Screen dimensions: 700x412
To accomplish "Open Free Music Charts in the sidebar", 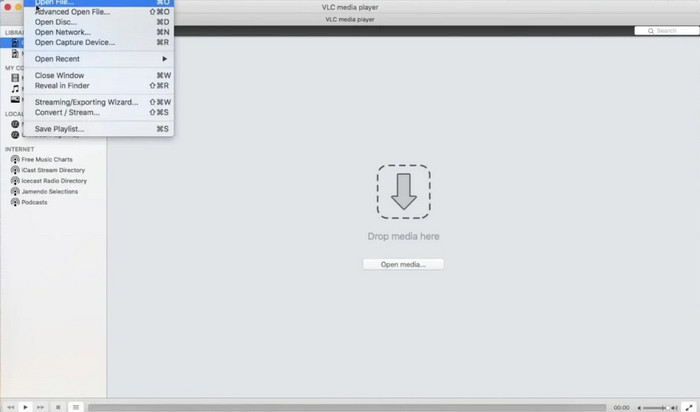I will click(x=47, y=159).
